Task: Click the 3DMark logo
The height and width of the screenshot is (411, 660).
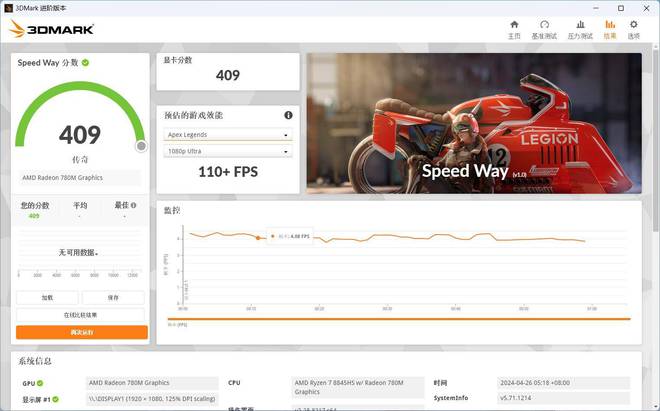Action: click(51, 29)
